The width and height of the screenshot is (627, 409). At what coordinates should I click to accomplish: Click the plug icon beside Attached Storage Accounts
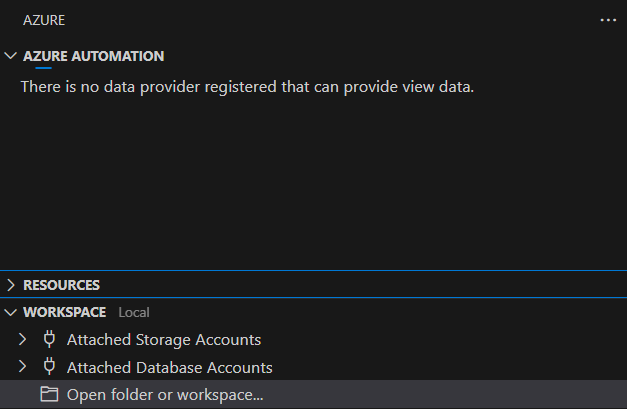[x=49, y=339]
